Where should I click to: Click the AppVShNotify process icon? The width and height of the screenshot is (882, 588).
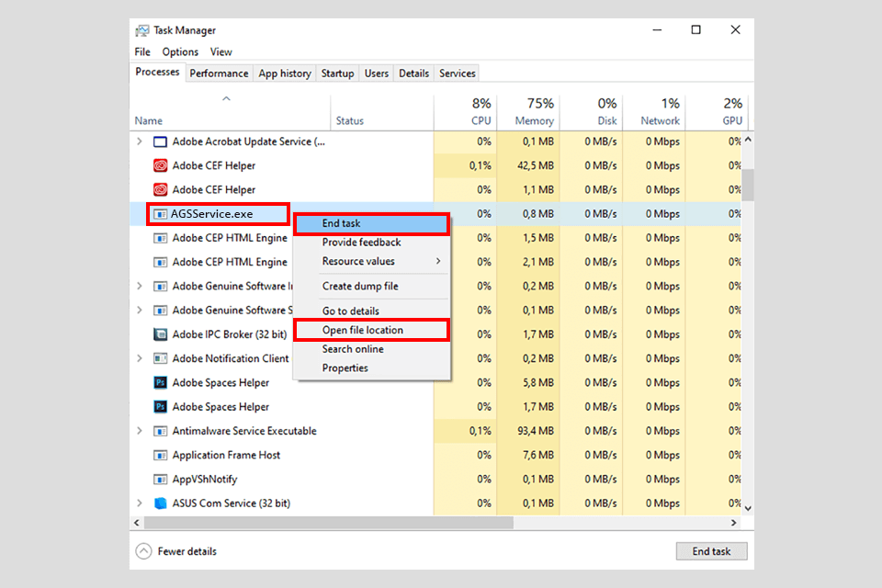point(160,480)
